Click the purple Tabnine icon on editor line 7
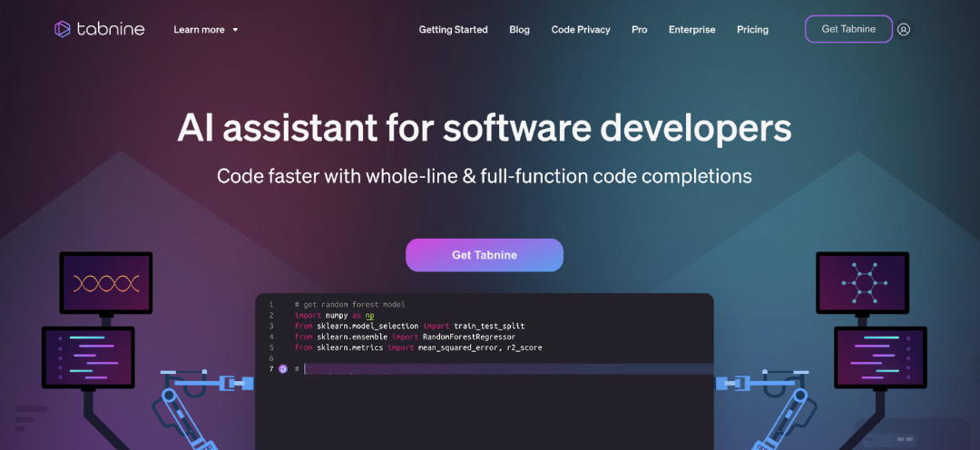This screenshot has height=450, width=980. click(283, 369)
